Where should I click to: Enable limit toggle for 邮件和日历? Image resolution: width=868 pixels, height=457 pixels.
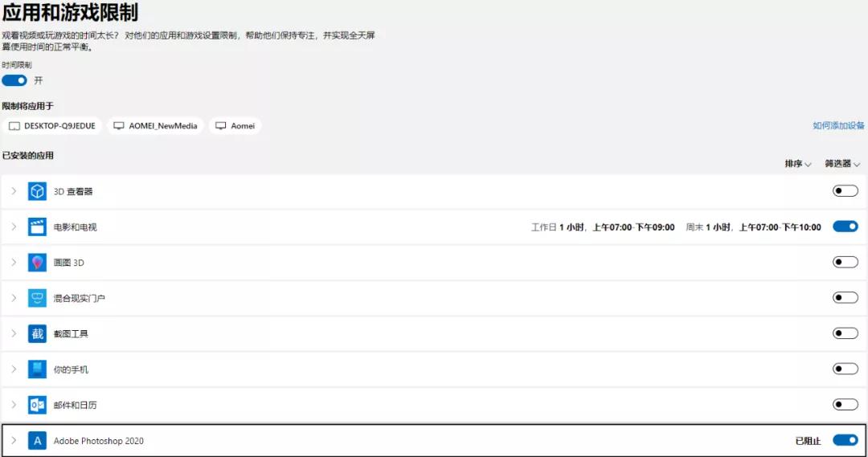click(x=845, y=405)
